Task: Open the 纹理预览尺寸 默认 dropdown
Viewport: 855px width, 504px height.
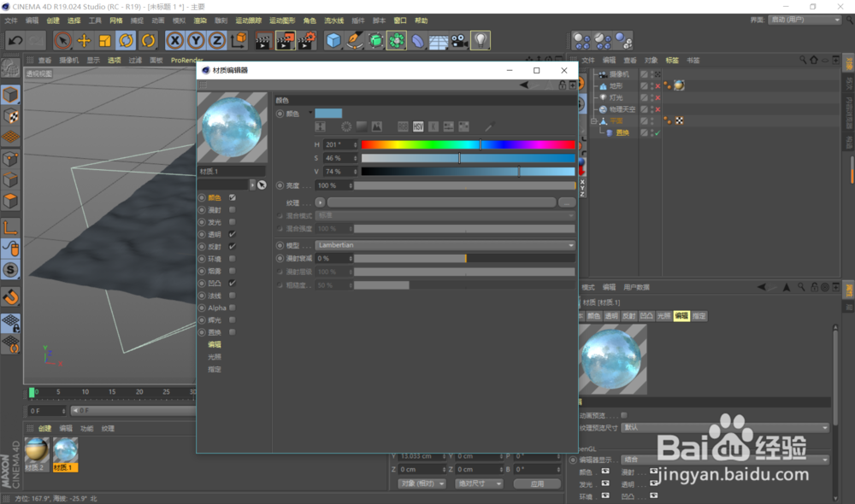Action: point(725,428)
